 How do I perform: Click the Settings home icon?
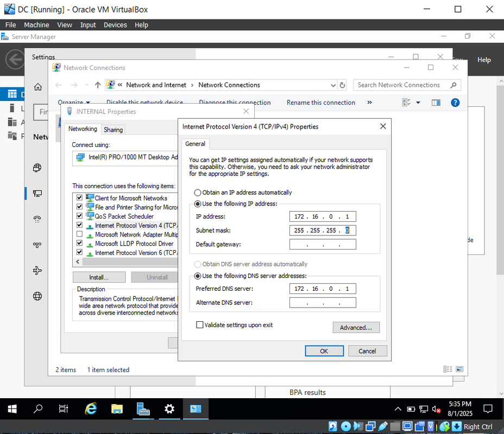point(38,87)
